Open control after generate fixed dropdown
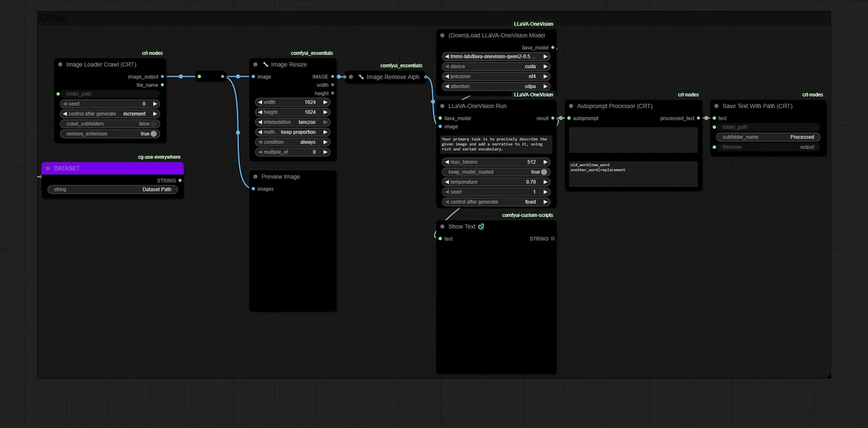This screenshot has width=868, height=428. click(x=496, y=202)
